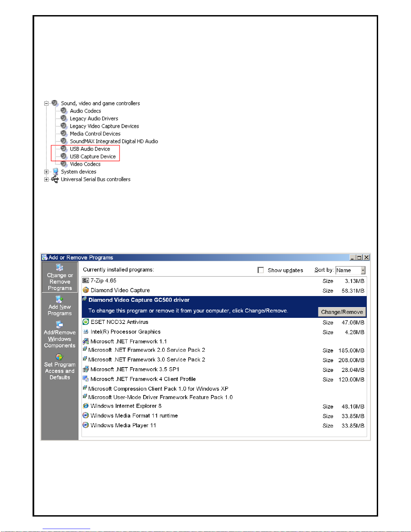
Task: Enable the Show updates checkbox
Action: click(x=260, y=270)
